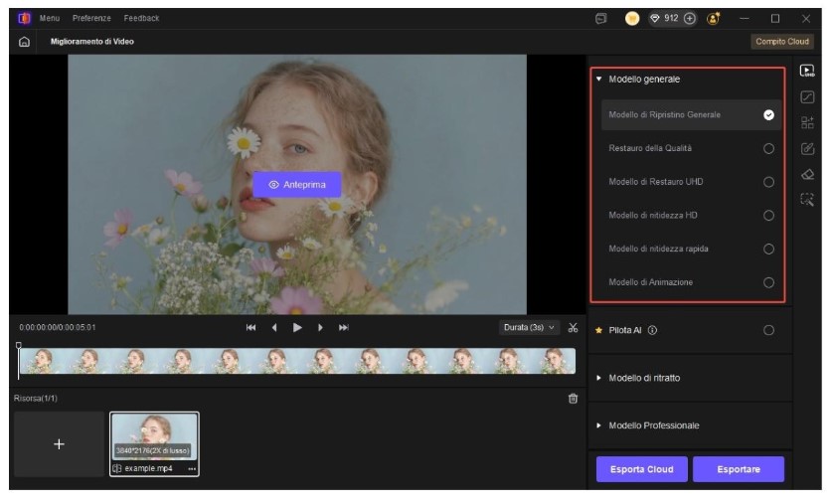Click the app logo icon in title bar
The image size is (833, 504).
click(x=24, y=18)
